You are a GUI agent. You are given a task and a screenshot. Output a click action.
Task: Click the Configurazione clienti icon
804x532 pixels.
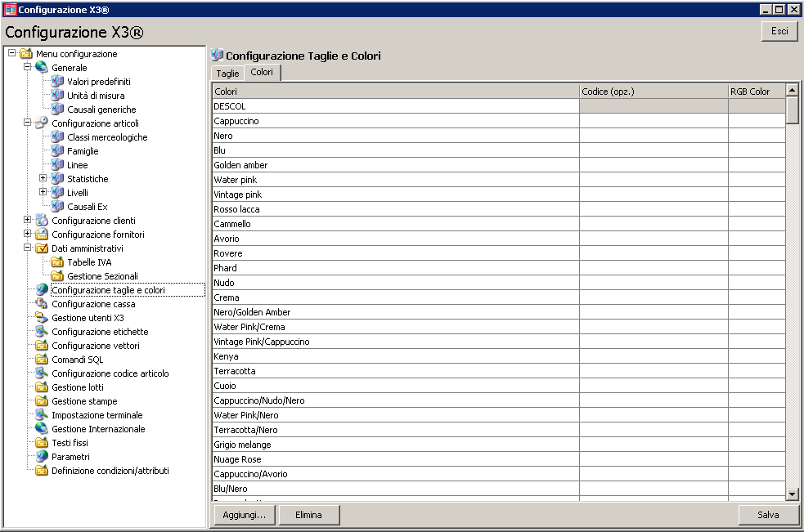coord(42,220)
